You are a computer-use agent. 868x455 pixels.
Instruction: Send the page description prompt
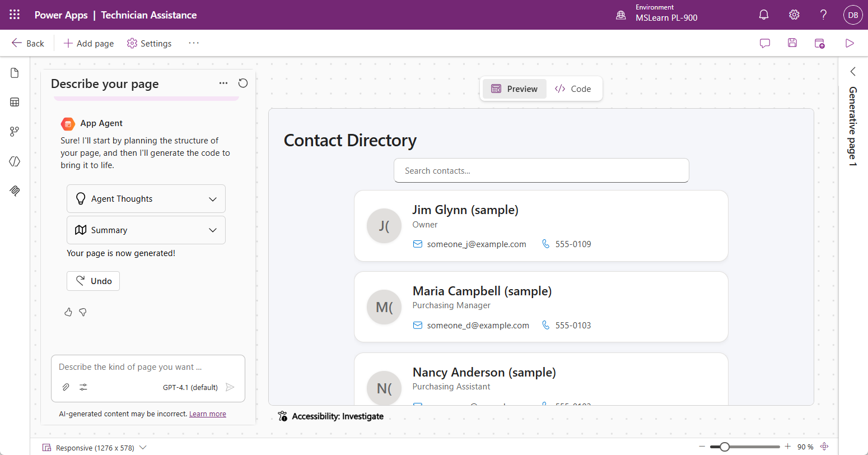[x=230, y=387]
